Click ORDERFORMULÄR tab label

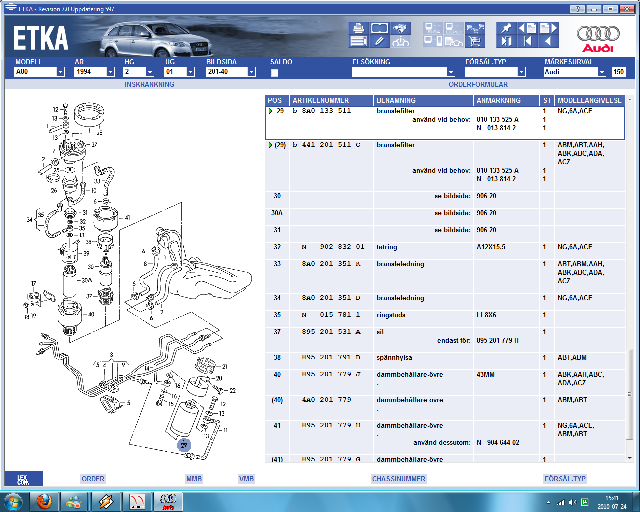478,85
